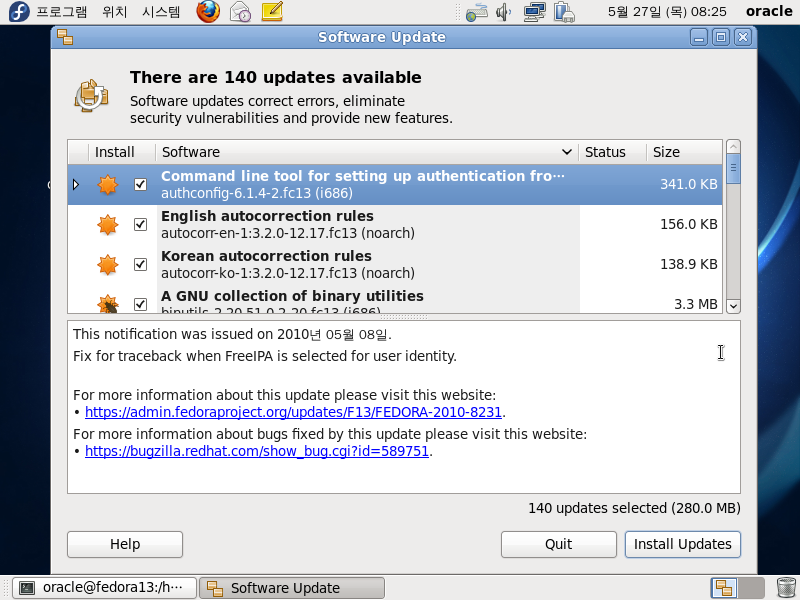Close the Software Update window

pyautogui.click(x=743, y=37)
